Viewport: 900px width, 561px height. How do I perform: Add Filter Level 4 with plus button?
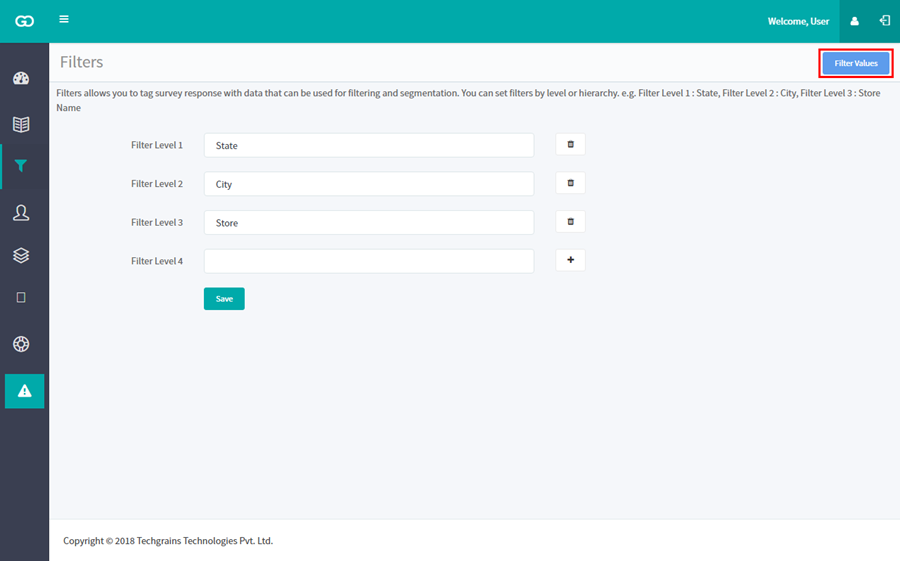point(571,260)
